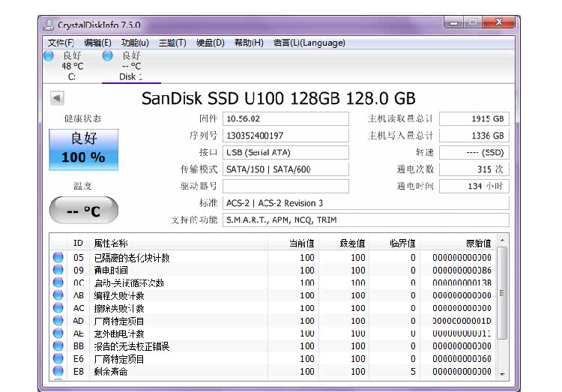Select the 剩余寿命 attribute name
The image size is (562, 392).
tap(111, 372)
